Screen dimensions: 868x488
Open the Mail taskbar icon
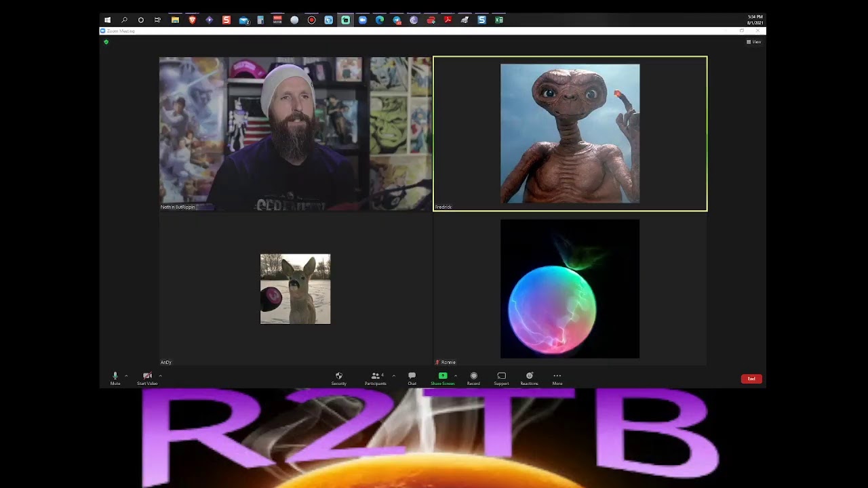tap(244, 20)
